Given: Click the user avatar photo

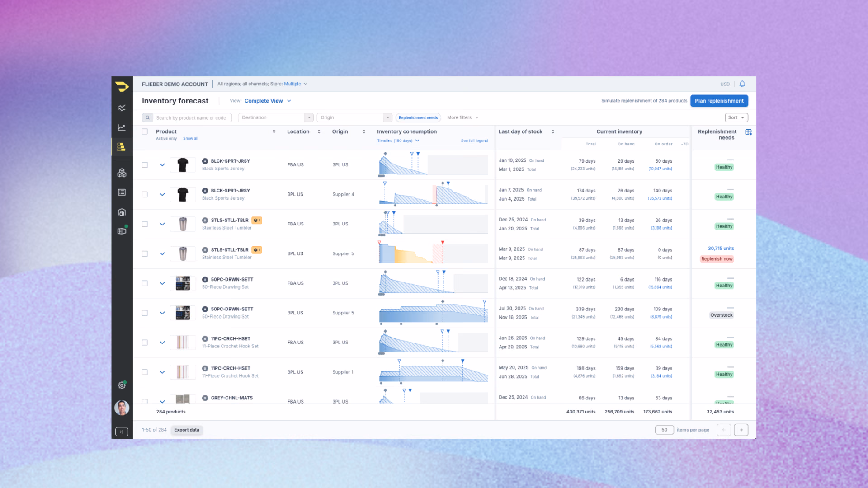Looking at the screenshot, I should 122,408.
